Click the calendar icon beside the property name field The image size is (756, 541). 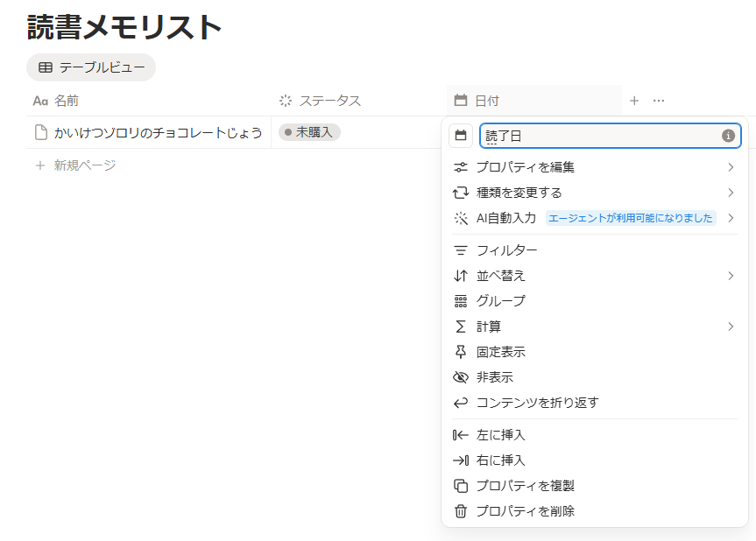click(x=461, y=136)
